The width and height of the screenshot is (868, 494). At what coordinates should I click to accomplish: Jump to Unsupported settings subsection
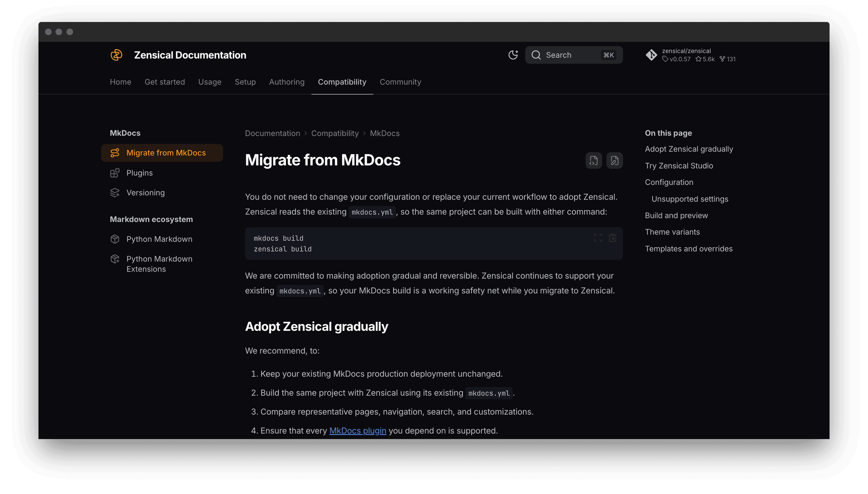[689, 199]
